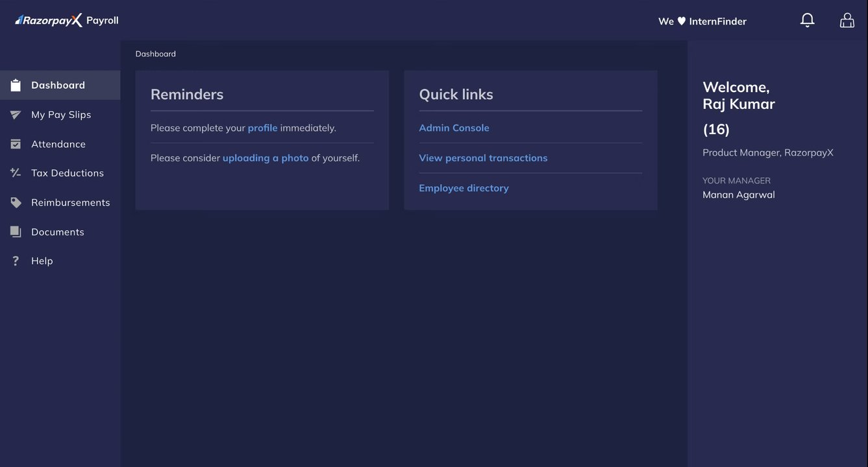This screenshot has height=467, width=868.
Task: Click the My Pay Slips paper plane icon
Action: coord(16,115)
